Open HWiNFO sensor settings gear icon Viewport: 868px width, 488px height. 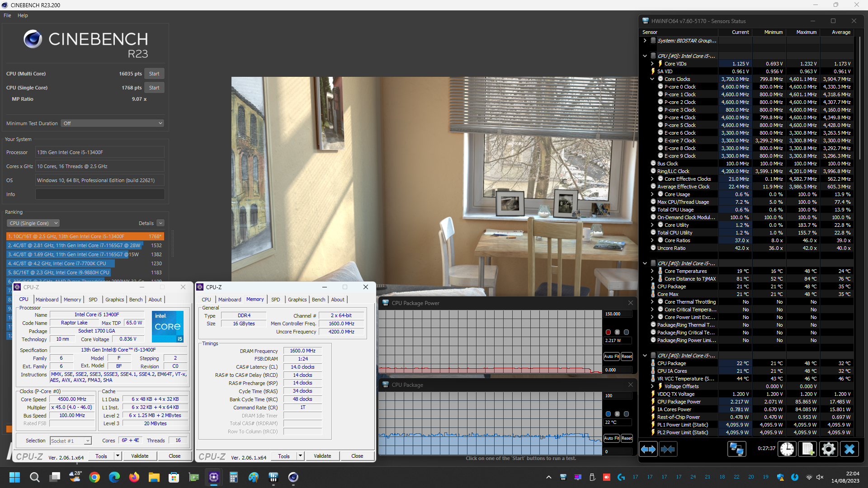(x=828, y=449)
